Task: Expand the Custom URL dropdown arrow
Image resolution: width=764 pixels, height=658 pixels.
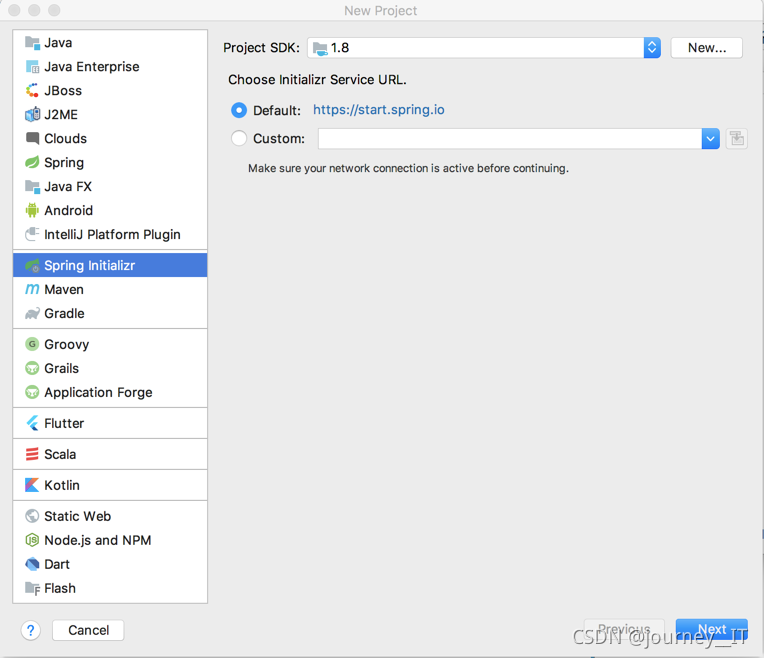Action: 711,139
